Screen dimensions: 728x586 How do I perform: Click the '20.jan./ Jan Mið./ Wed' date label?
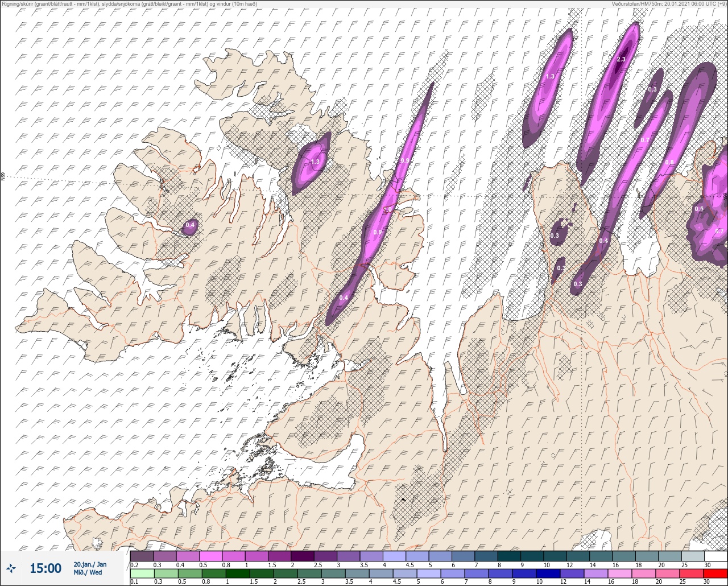point(90,568)
